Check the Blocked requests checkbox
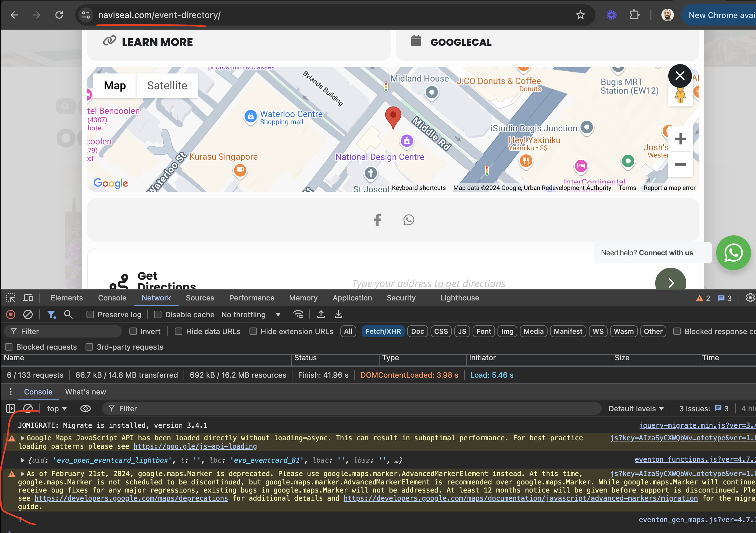This screenshot has height=533, width=756. (x=9, y=347)
